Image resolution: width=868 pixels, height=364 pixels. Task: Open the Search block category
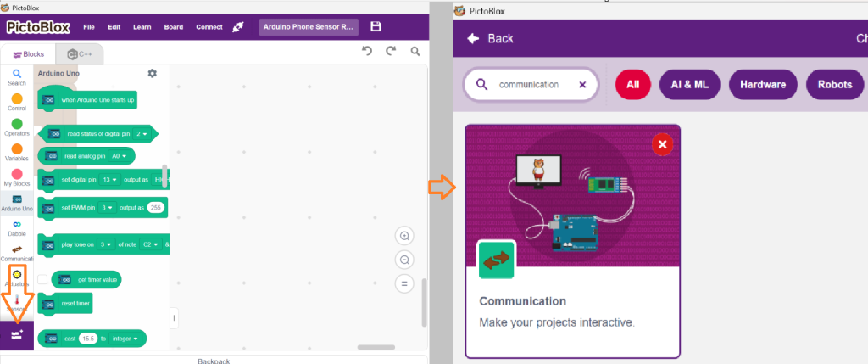(x=17, y=77)
